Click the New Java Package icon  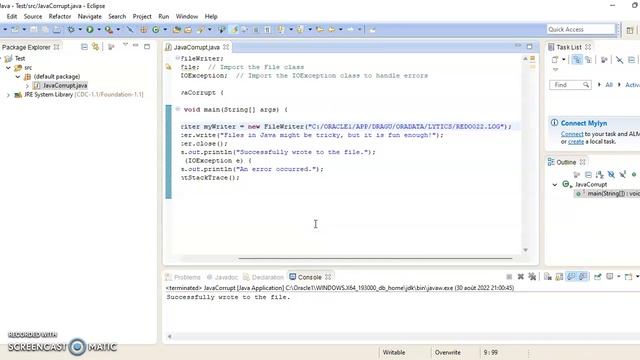[x=144, y=29]
